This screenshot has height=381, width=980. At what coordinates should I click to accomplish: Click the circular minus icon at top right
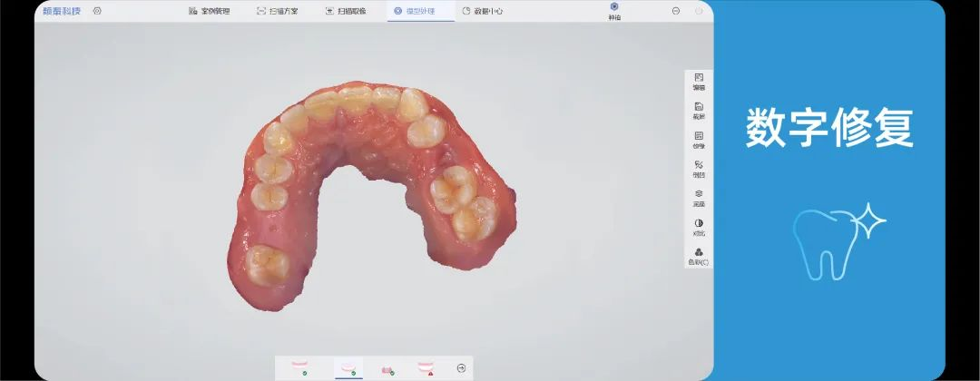pyautogui.click(x=676, y=11)
